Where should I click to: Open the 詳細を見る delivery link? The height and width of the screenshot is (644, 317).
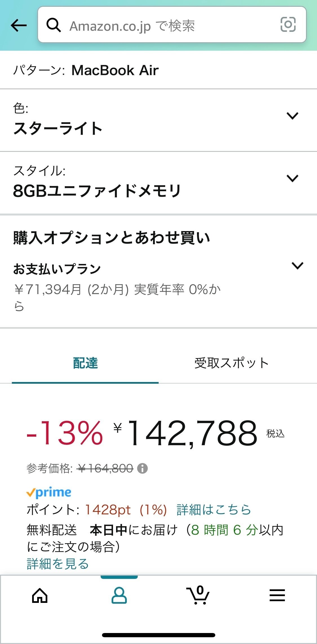point(58,564)
